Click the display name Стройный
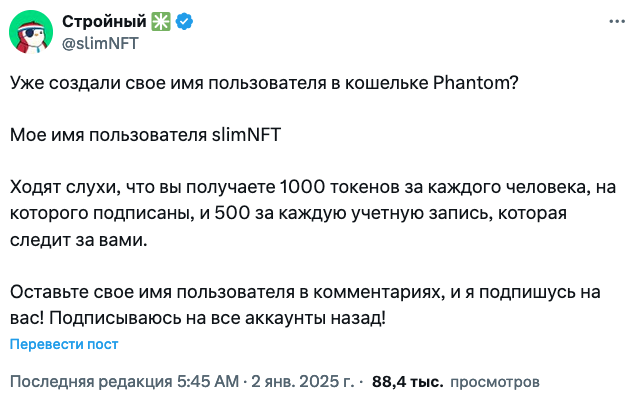The height and width of the screenshot is (395, 634). (104, 21)
